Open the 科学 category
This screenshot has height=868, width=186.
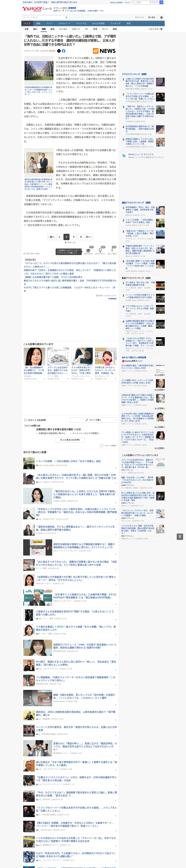(x=95, y=29)
